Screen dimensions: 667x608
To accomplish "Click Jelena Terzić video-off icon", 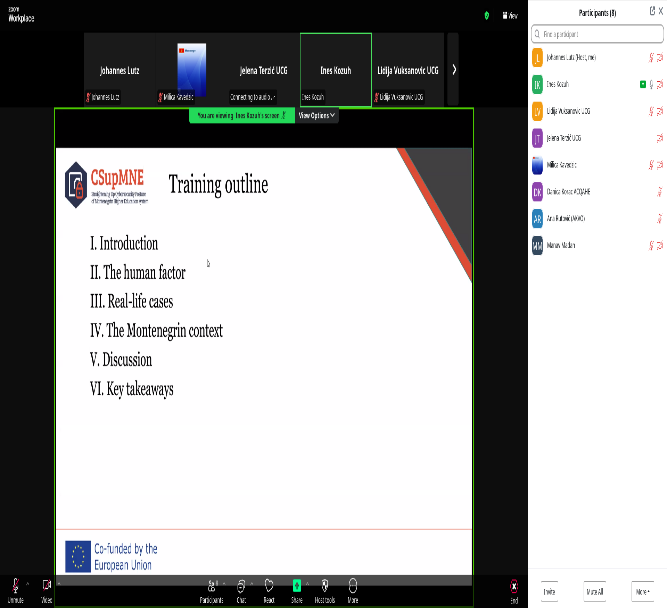I will pyautogui.click(x=660, y=138).
